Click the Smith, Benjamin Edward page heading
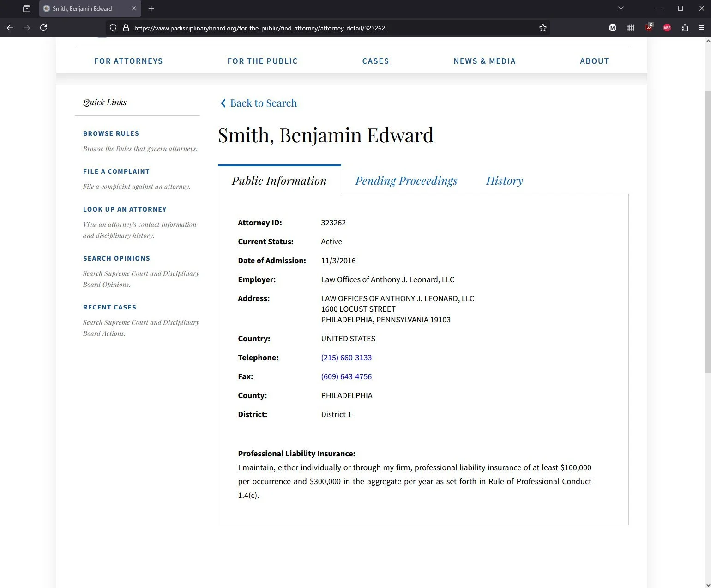 [x=325, y=135]
